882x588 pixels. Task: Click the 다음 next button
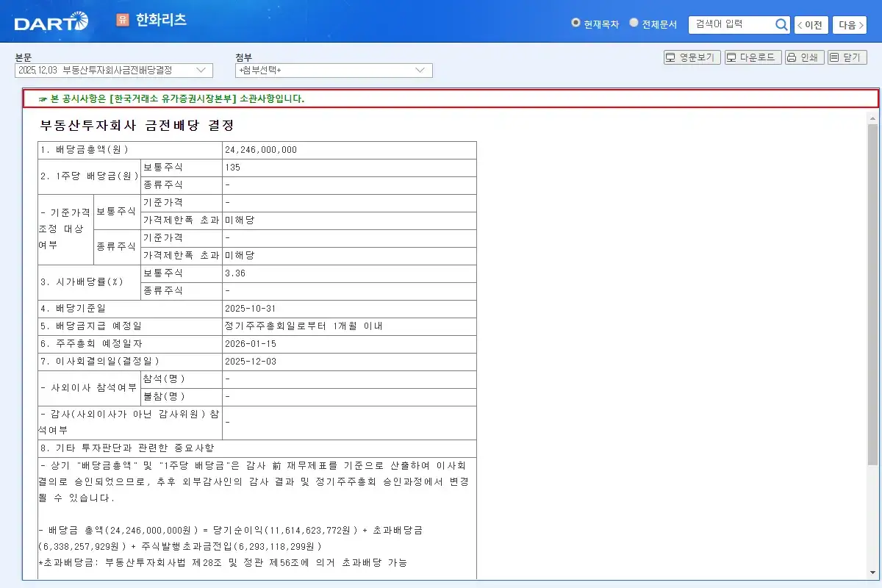pos(850,24)
